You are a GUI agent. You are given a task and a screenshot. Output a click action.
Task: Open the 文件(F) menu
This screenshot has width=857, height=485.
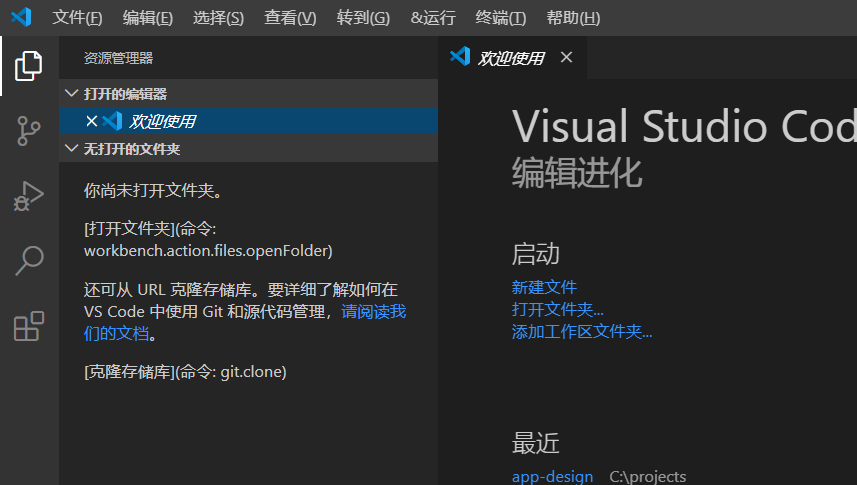click(77, 17)
